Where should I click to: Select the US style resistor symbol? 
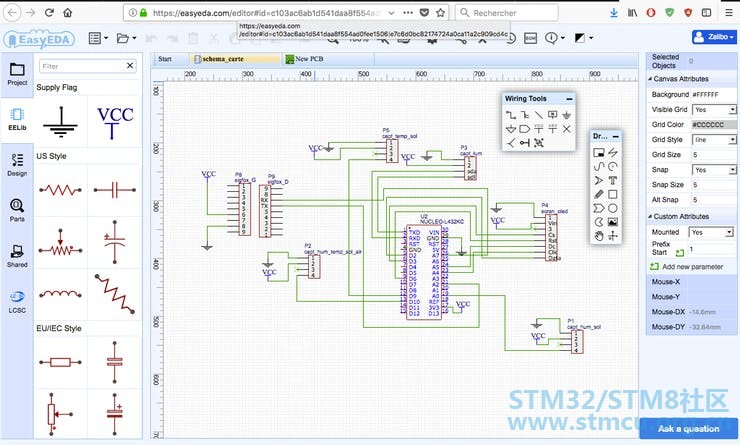click(60, 190)
